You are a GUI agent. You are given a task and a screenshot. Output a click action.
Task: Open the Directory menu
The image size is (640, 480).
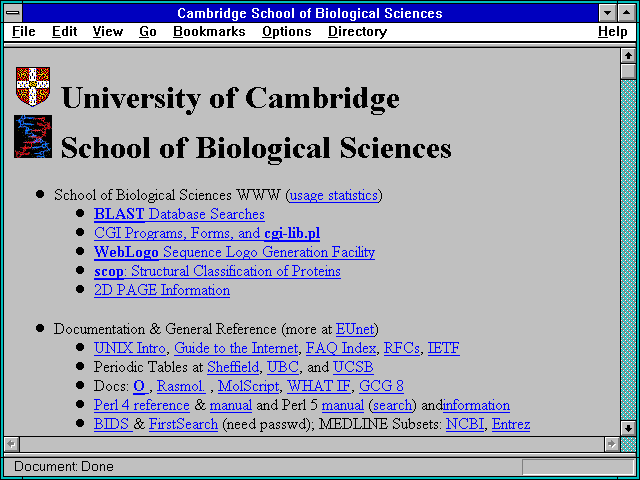pyautogui.click(x=358, y=31)
